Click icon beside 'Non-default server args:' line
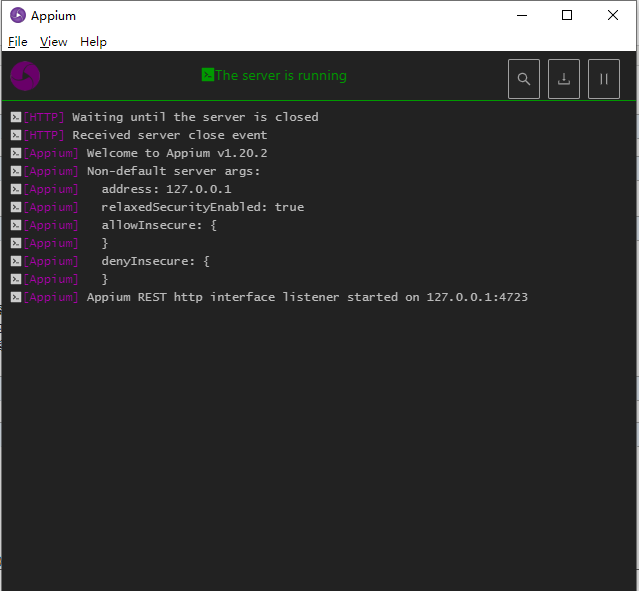The image size is (639, 591). click(x=15, y=171)
